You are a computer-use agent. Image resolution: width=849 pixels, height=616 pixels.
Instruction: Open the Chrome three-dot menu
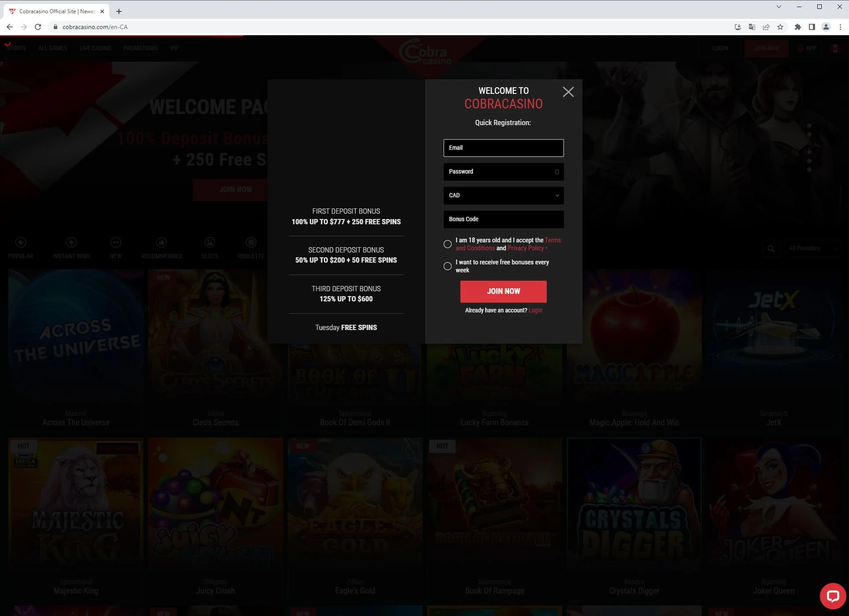[x=840, y=27]
